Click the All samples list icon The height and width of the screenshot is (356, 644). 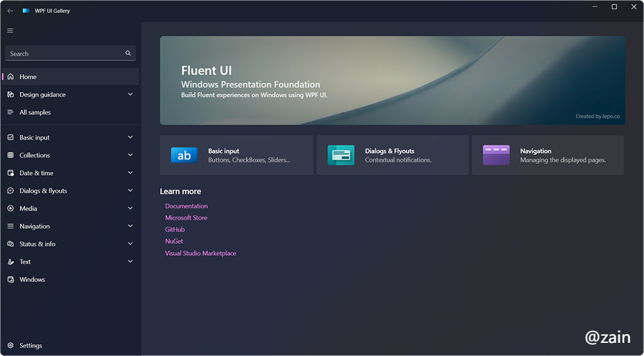tap(10, 112)
